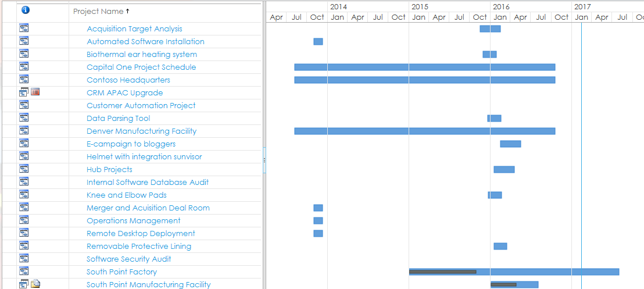
Task: Open the Denver Manufacturing Facility project
Action: click(141, 131)
